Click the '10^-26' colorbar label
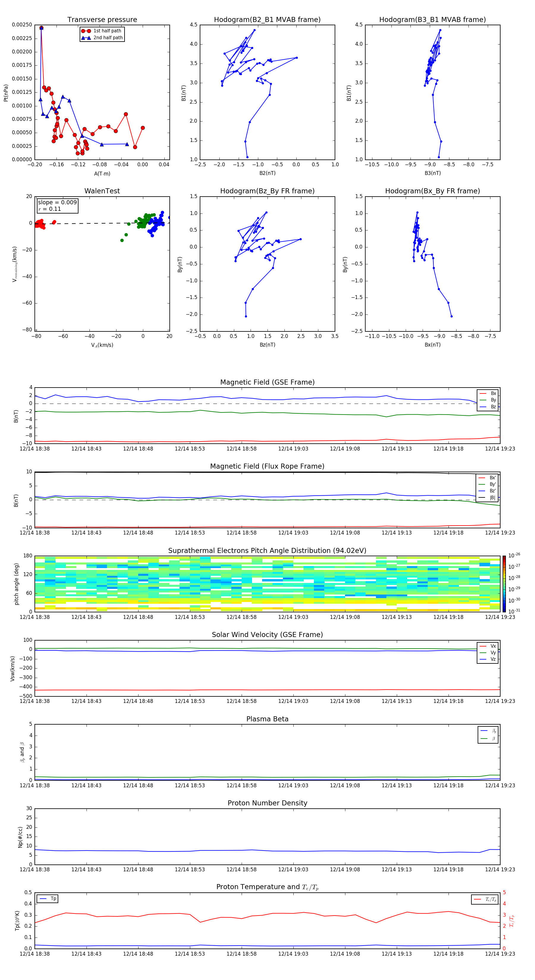Image resolution: width=535 pixels, height=980 pixels. coord(514,555)
